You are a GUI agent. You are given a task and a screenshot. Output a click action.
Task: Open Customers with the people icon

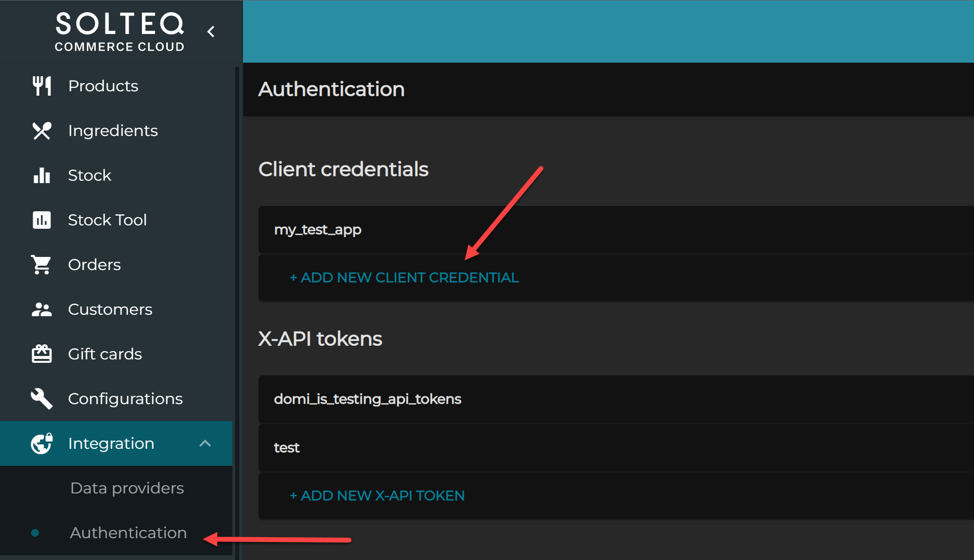42,309
